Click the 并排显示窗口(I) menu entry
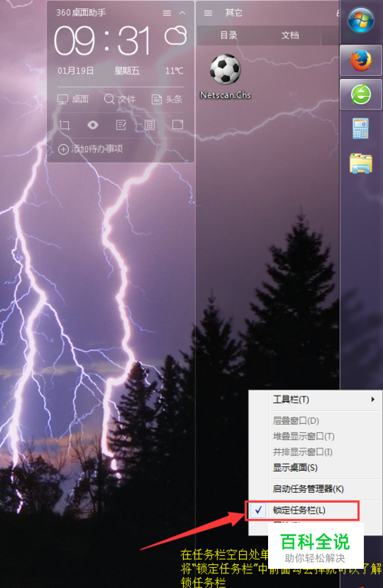 315,452
